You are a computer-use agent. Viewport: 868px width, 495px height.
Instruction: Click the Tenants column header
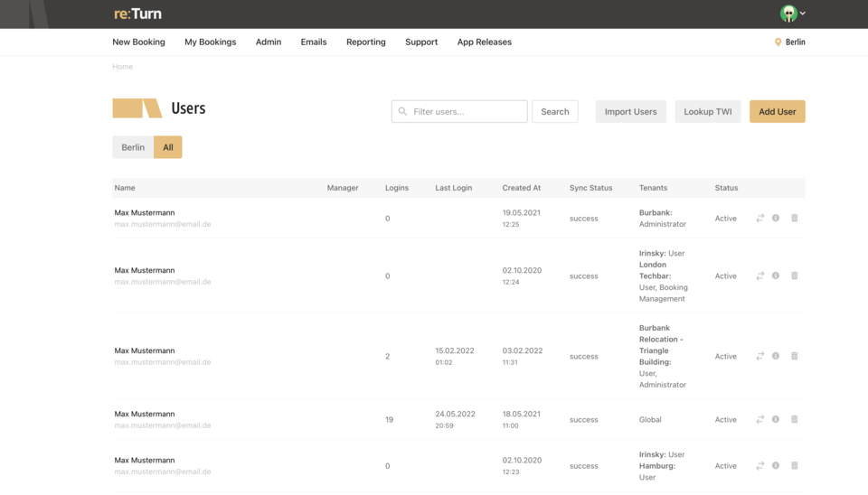(x=653, y=188)
